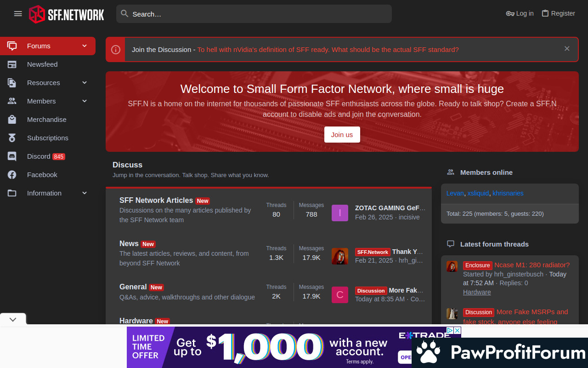Open the General forum
Image resolution: width=588 pixels, height=368 pixels.
[133, 287]
